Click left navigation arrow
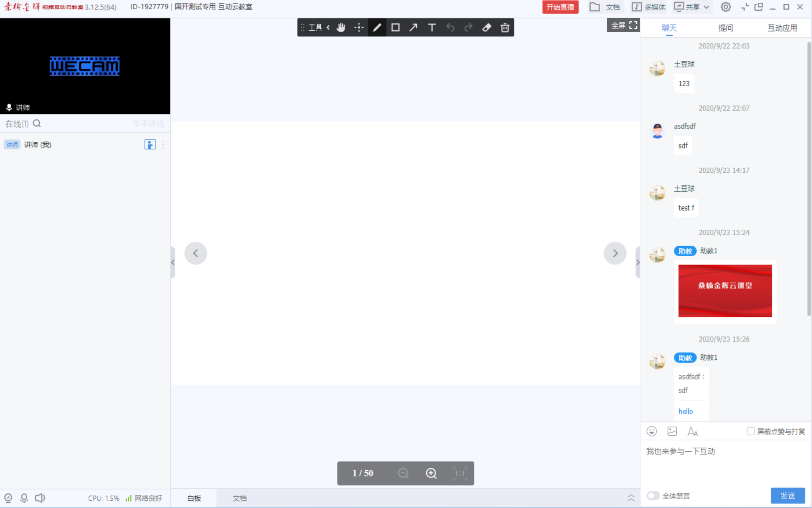Screen dimensions: 812x508 (196, 253)
